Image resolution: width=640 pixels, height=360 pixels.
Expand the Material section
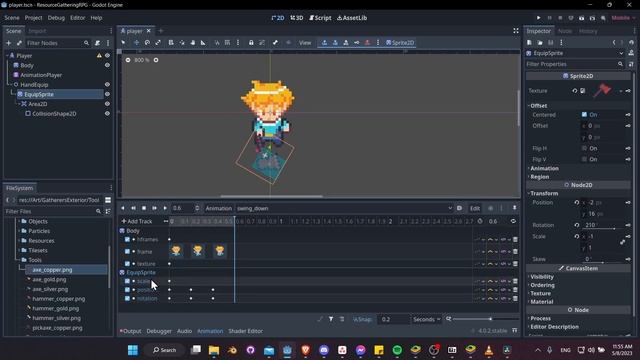coord(541,302)
